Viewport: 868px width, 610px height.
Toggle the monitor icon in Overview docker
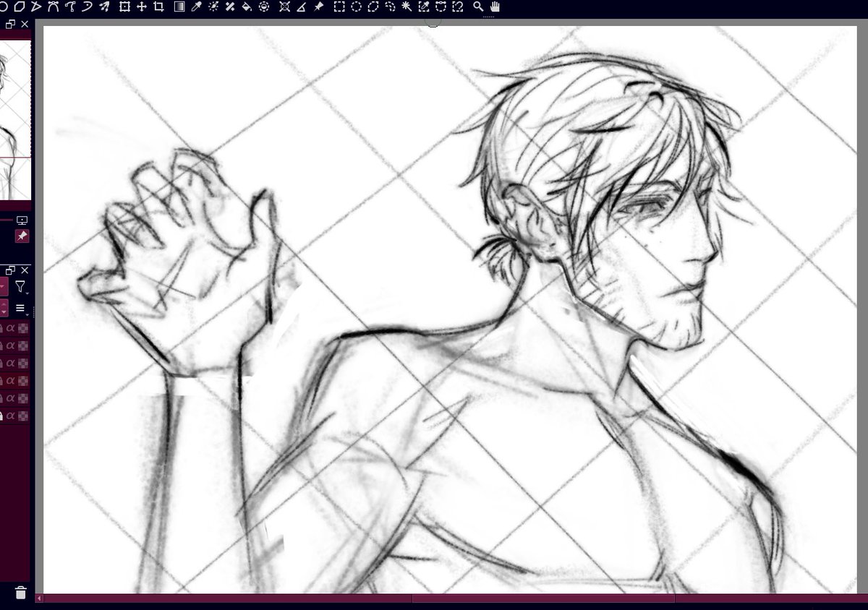pos(22,220)
